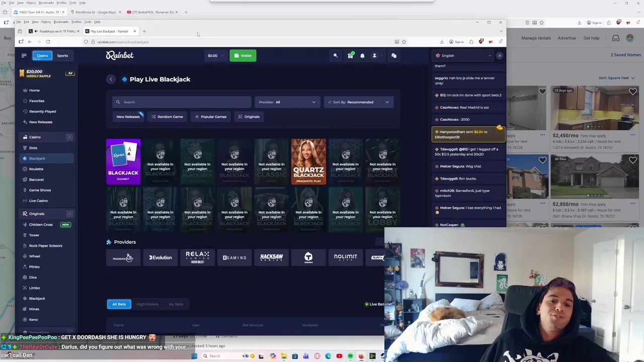Switch to the Casino tab
This screenshot has height=362, width=644.
click(42, 56)
